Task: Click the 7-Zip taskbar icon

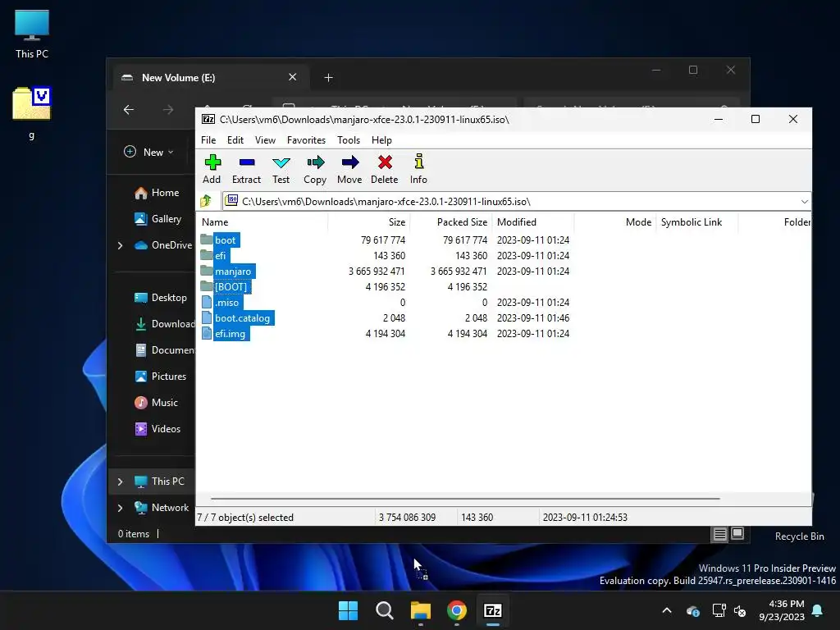Action: 493,610
